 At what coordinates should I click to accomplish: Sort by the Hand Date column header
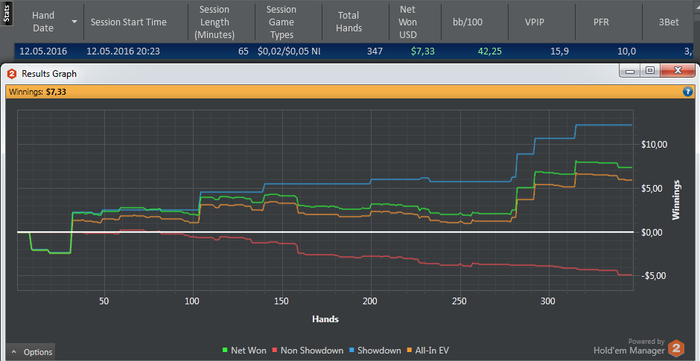tap(43, 22)
